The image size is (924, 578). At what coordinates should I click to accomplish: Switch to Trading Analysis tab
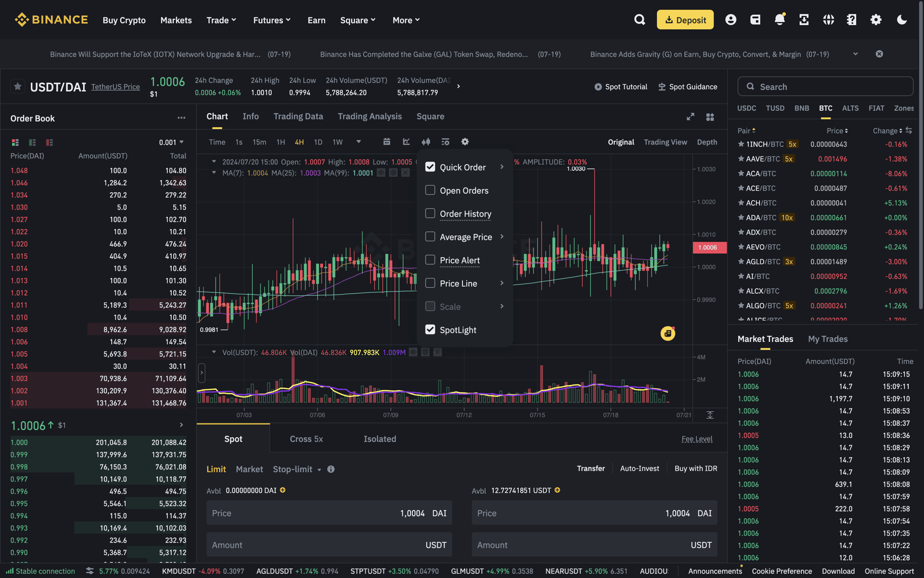[370, 116]
